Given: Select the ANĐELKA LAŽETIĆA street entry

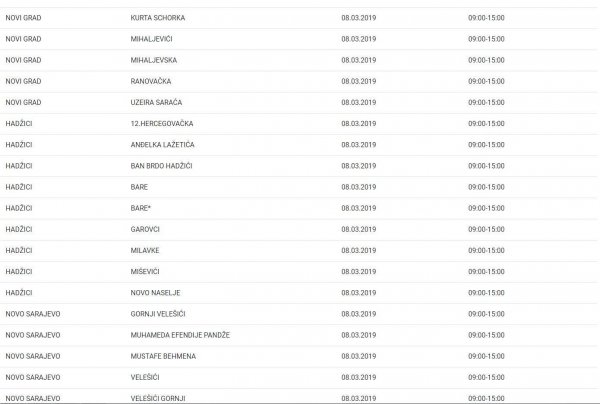Looking at the screenshot, I should click(x=163, y=144).
